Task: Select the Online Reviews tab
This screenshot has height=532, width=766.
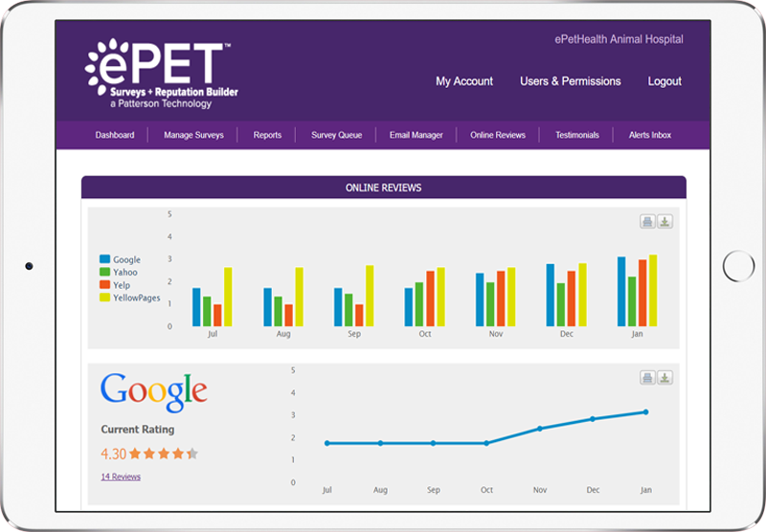Action: (498, 135)
